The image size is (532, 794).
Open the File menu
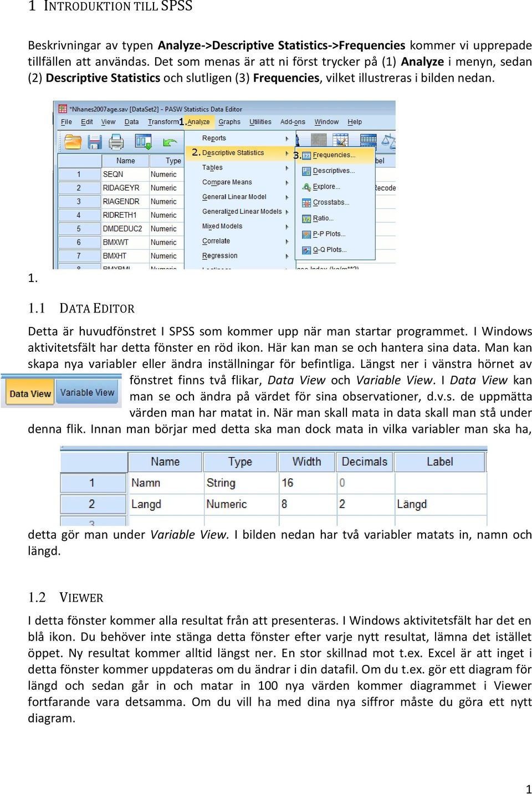[x=66, y=122]
